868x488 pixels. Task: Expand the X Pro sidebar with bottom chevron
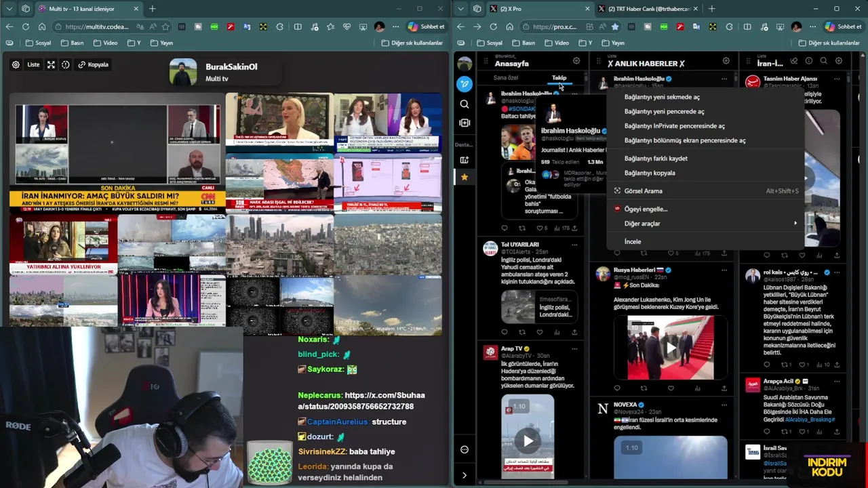click(x=465, y=475)
